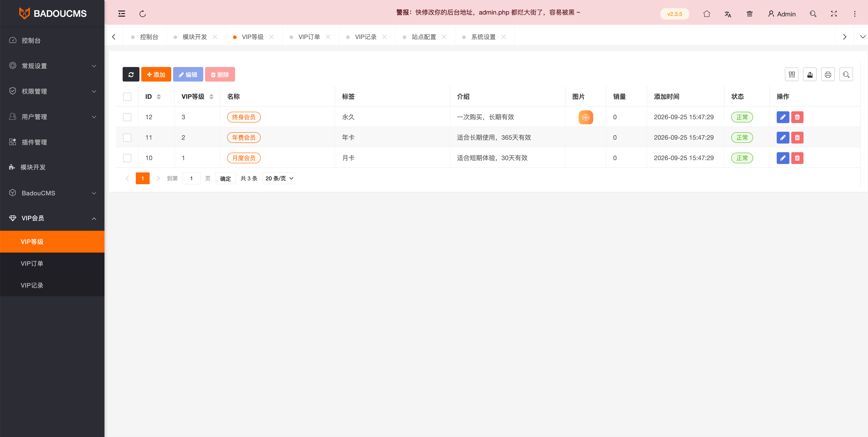Click the table export icon

point(810,74)
